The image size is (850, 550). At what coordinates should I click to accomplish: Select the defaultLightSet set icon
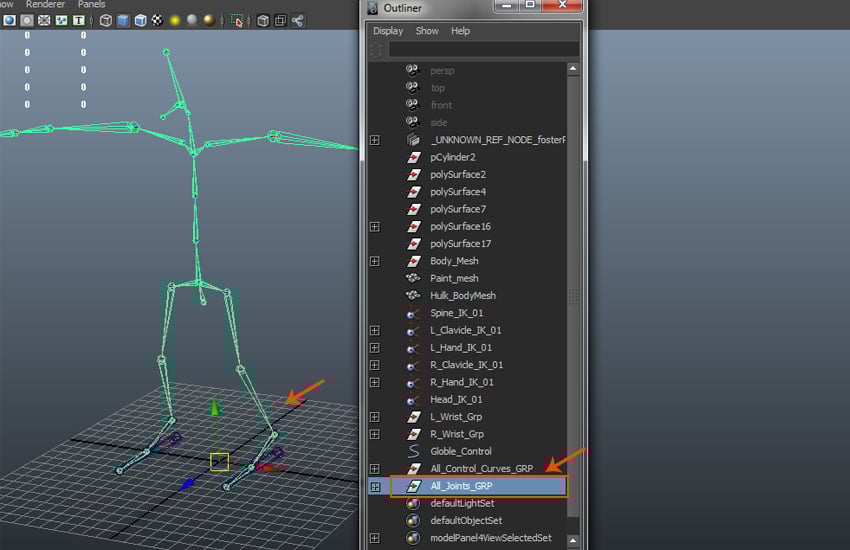coord(412,503)
